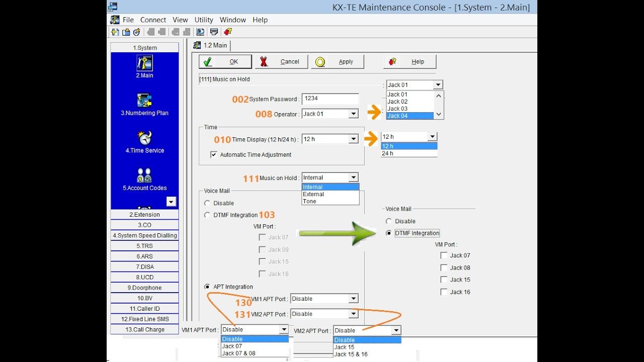Select Jack 15 & 16 list option
This screenshot has height=362, width=644.
point(367,354)
